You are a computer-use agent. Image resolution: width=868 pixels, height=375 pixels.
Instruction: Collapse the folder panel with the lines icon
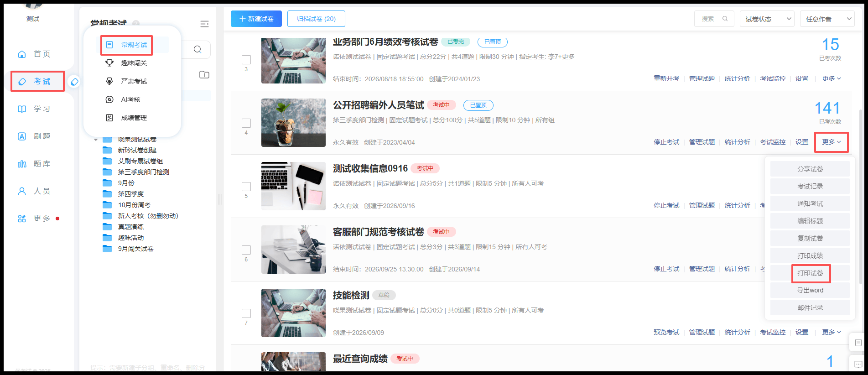coord(204,24)
